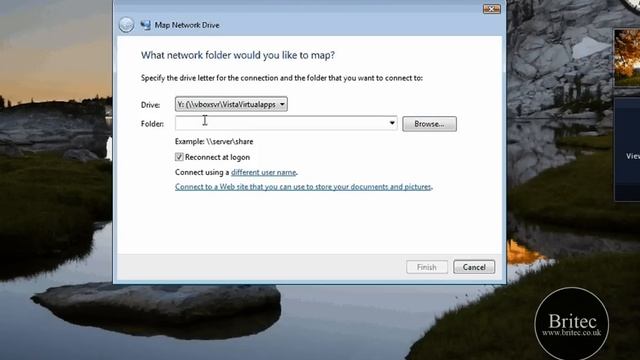640x360 pixels.
Task: Click the Example: \\server\share text
Action: click(x=214, y=141)
